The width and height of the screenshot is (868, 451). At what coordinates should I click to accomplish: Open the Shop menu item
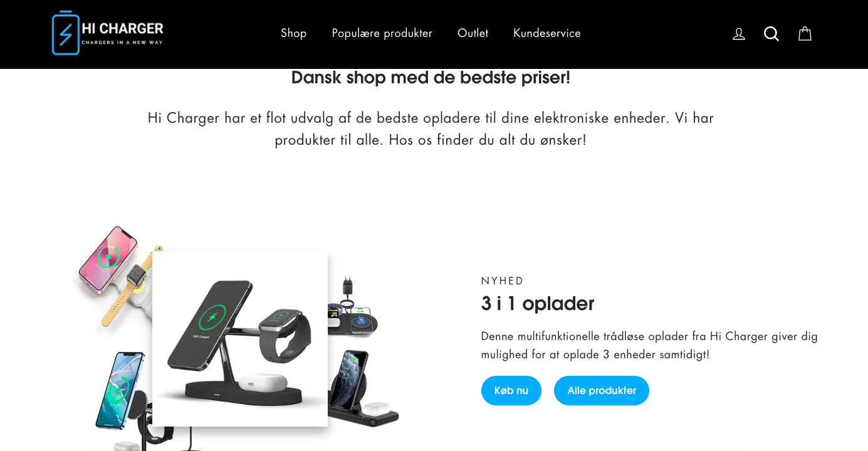tap(294, 33)
